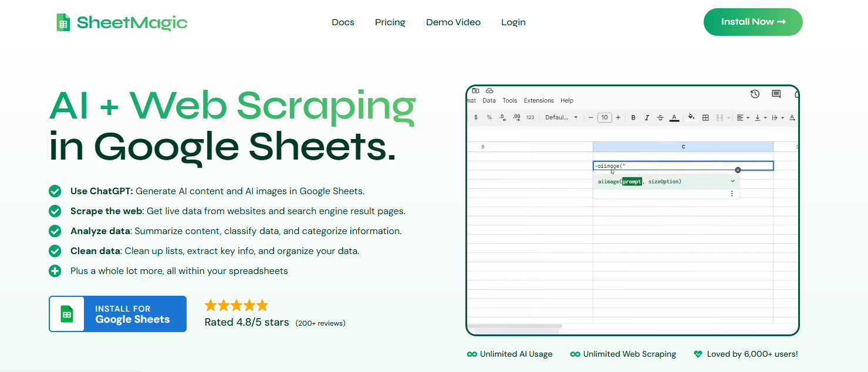Screen dimensions: 868x372
Task: Click the infinity icon beside Unlimited AI Usage
Action: pyautogui.click(x=471, y=354)
